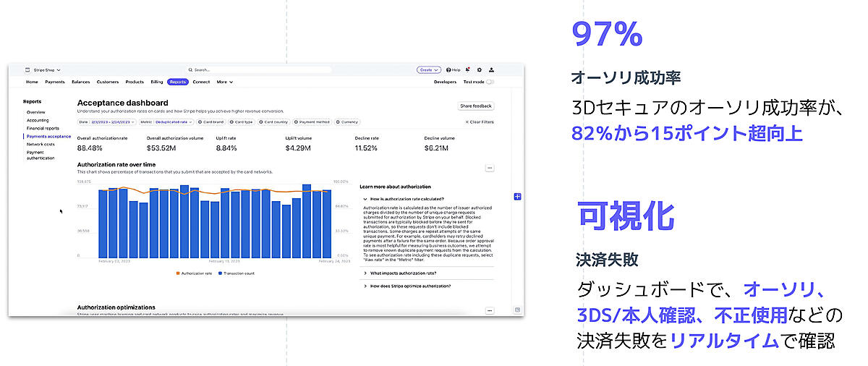
Task: Select Network costs in Reports sidebar
Action: tap(41, 144)
